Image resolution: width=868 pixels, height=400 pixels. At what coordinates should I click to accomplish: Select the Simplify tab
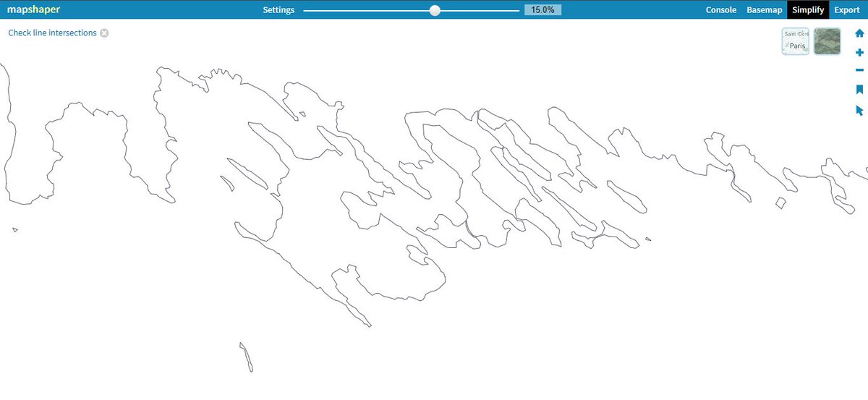pos(808,10)
